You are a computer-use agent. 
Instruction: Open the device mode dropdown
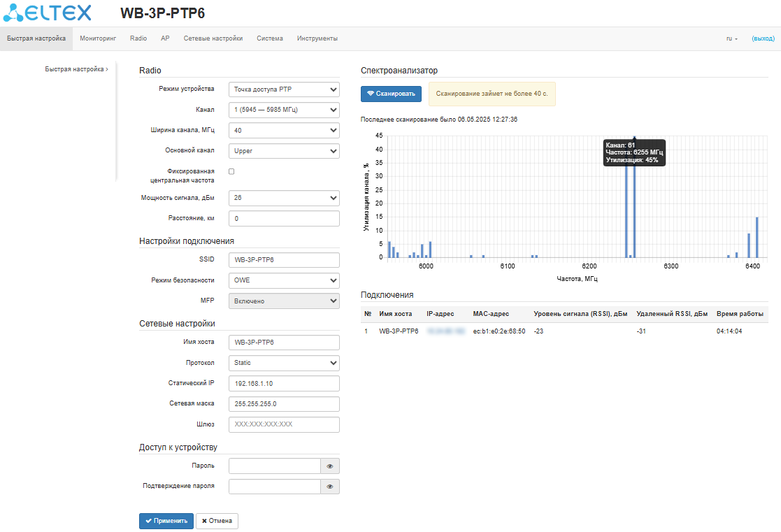coord(283,89)
